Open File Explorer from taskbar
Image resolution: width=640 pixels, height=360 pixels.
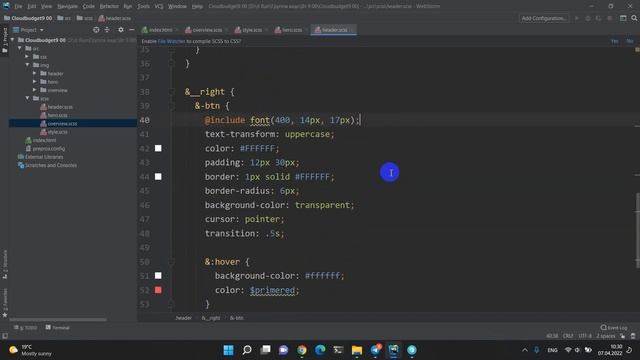[357, 350]
